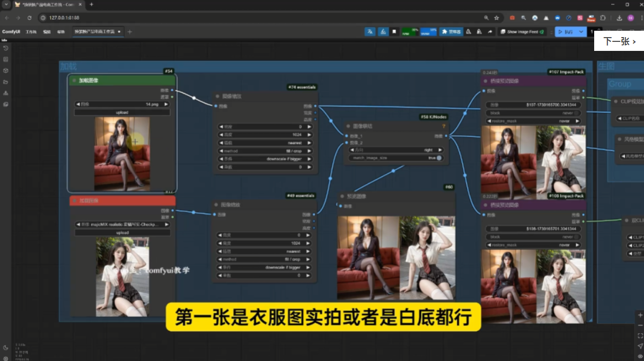The height and width of the screenshot is (361, 644).
Task: Open the majicMIX image file selector
Action: (x=122, y=224)
